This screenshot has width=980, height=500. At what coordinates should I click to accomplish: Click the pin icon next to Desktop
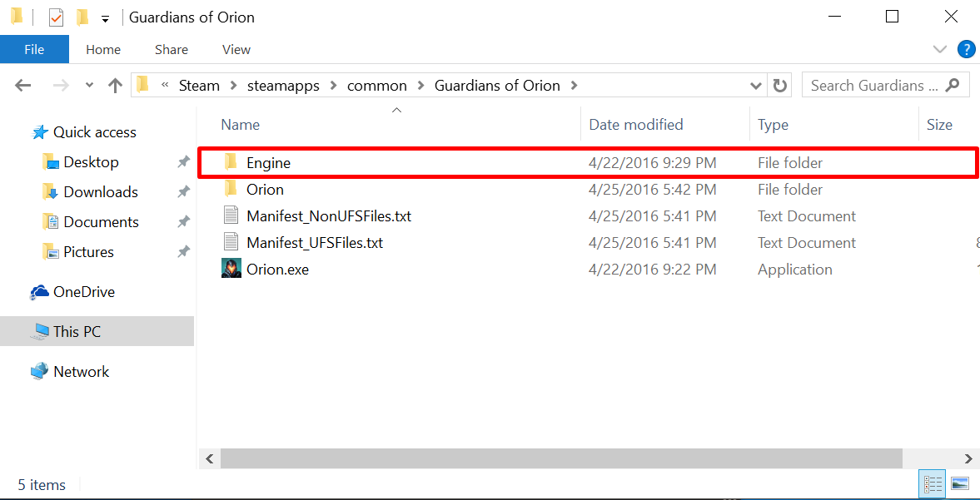183,162
